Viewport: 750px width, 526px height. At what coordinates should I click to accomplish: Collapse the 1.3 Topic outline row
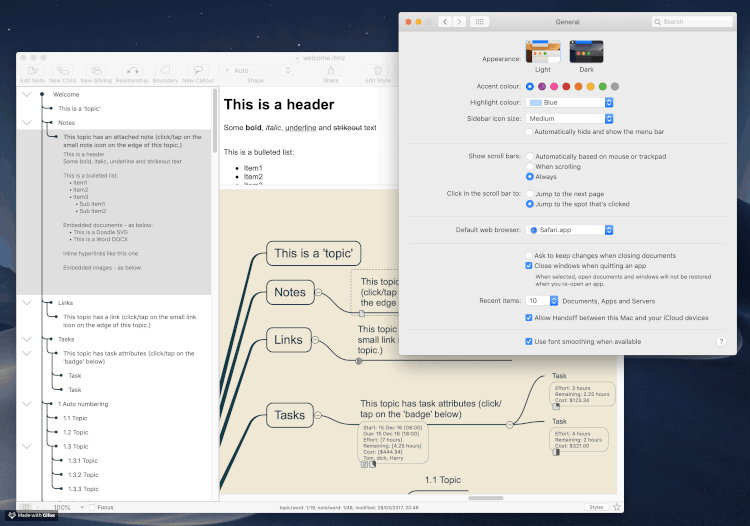tap(27, 447)
